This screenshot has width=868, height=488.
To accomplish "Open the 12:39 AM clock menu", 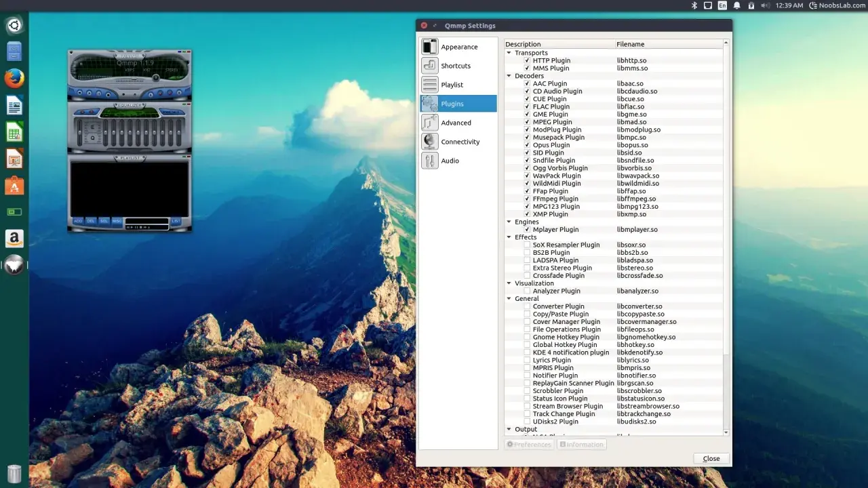I will (789, 5).
